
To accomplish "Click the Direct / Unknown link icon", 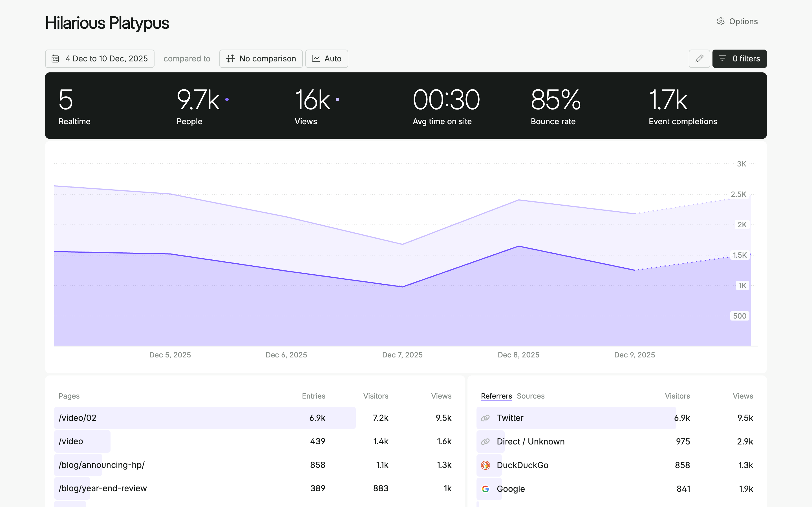I will [485, 442].
